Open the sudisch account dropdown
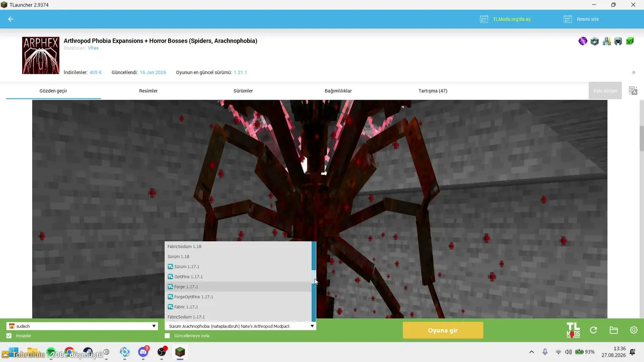Image resolution: width=644 pixels, height=362 pixels. coord(83,326)
